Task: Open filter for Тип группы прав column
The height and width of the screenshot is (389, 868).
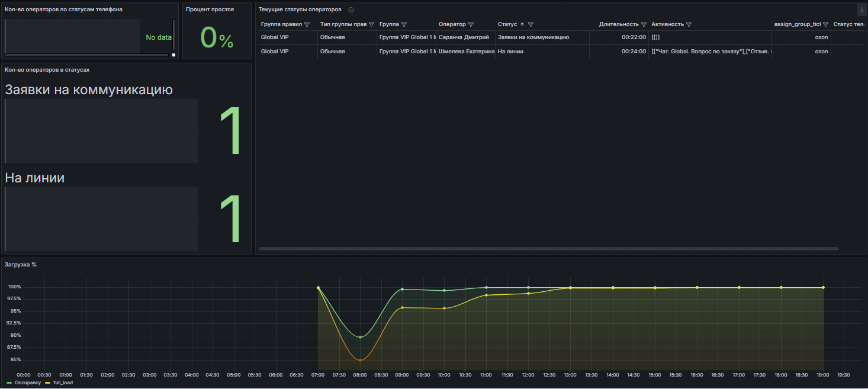Action: (371, 25)
